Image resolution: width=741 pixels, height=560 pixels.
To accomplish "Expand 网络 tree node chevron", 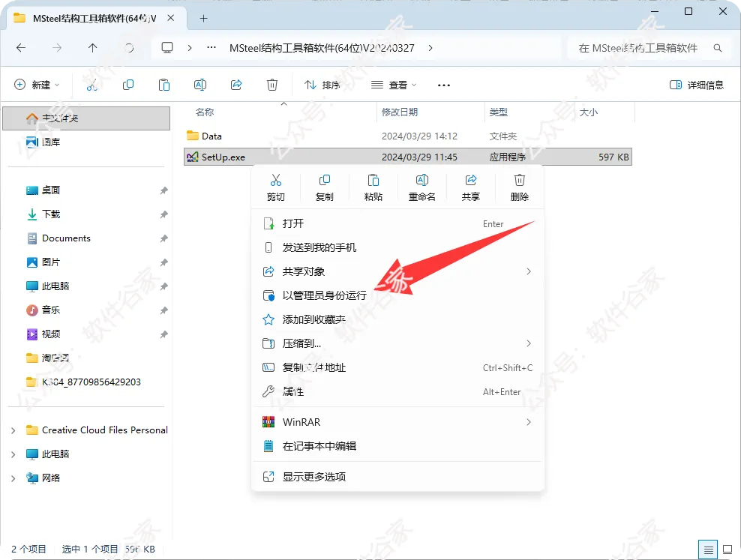I will pos(13,478).
